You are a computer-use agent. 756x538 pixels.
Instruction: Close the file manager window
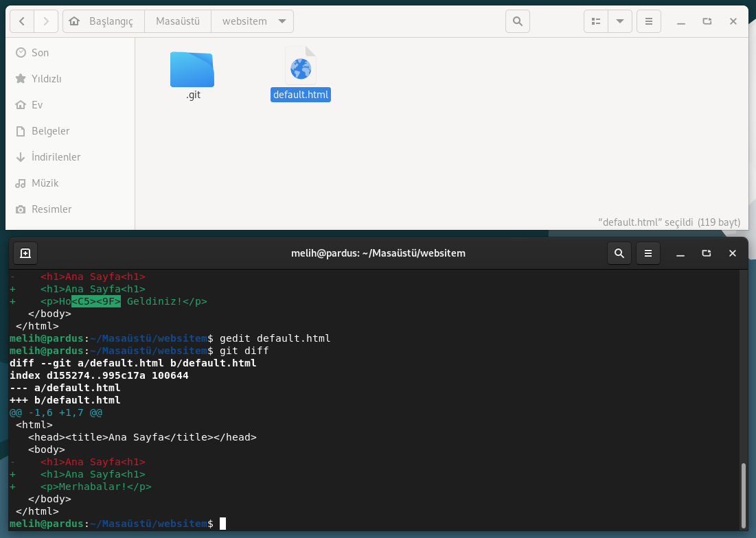(x=733, y=21)
